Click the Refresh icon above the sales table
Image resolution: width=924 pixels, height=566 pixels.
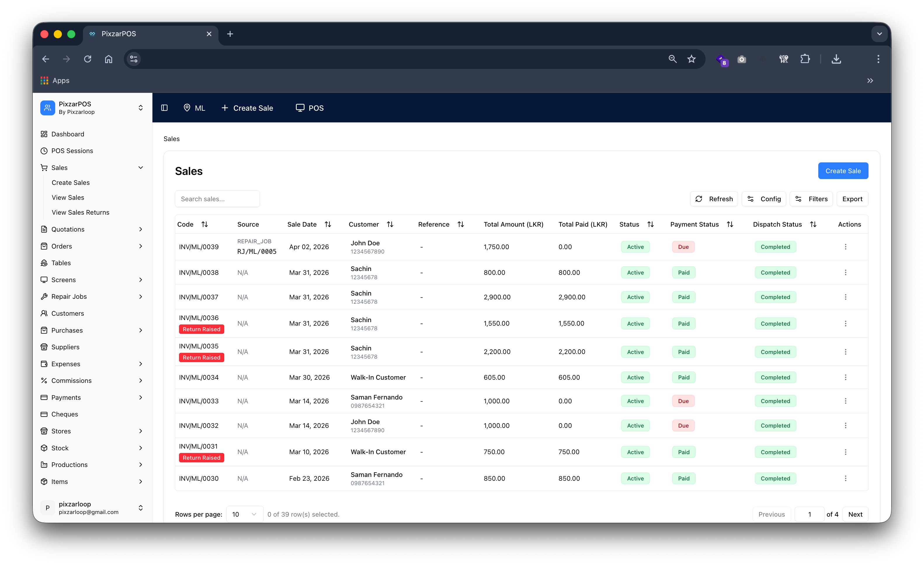pos(699,199)
